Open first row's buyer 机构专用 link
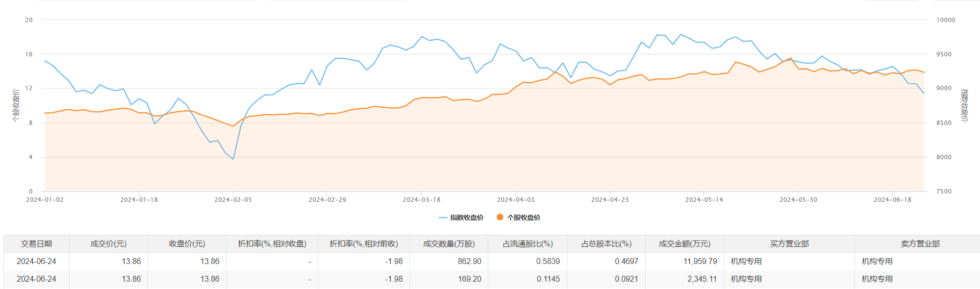Viewport: 980px width, 289px height. [x=746, y=262]
